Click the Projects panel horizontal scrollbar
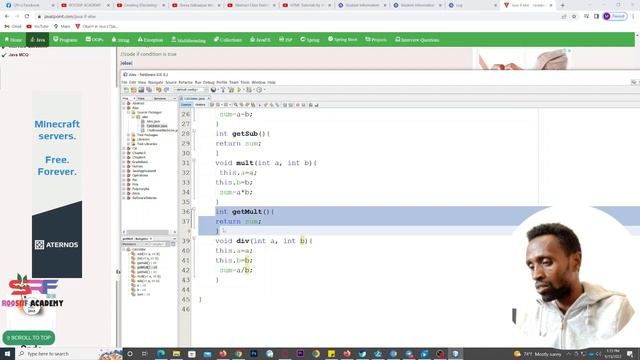This screenshot has width=640, height=360. click(x=148, y=232)
